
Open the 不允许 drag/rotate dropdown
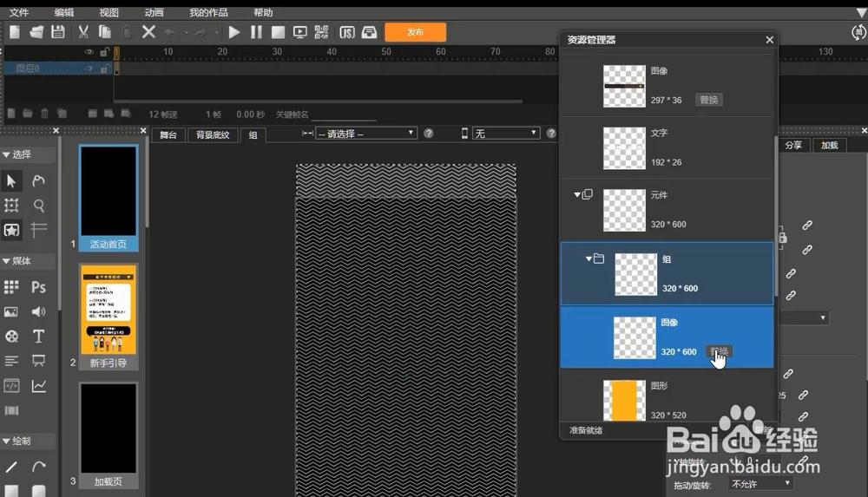760,484
